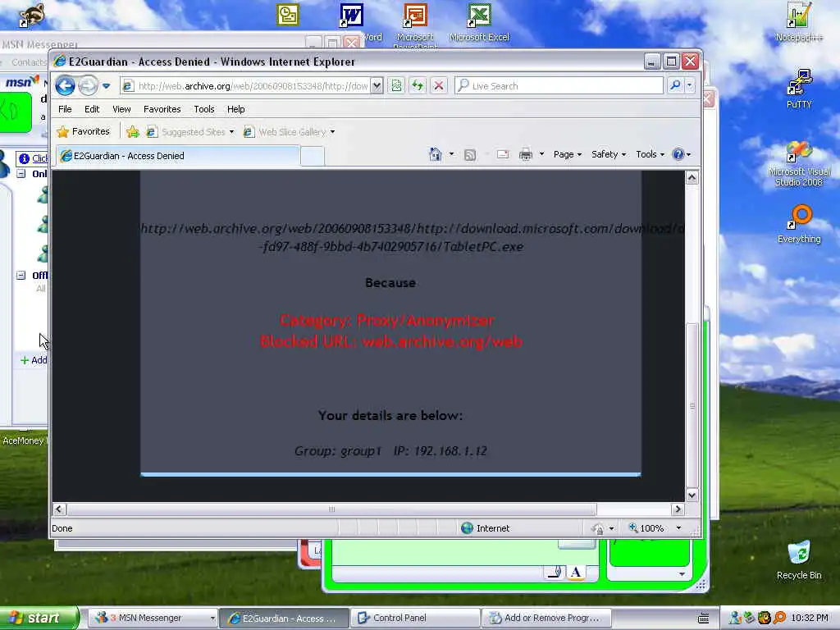Open the Edit menu
This screenshot has height=630, width=840.
pos(92,109)
